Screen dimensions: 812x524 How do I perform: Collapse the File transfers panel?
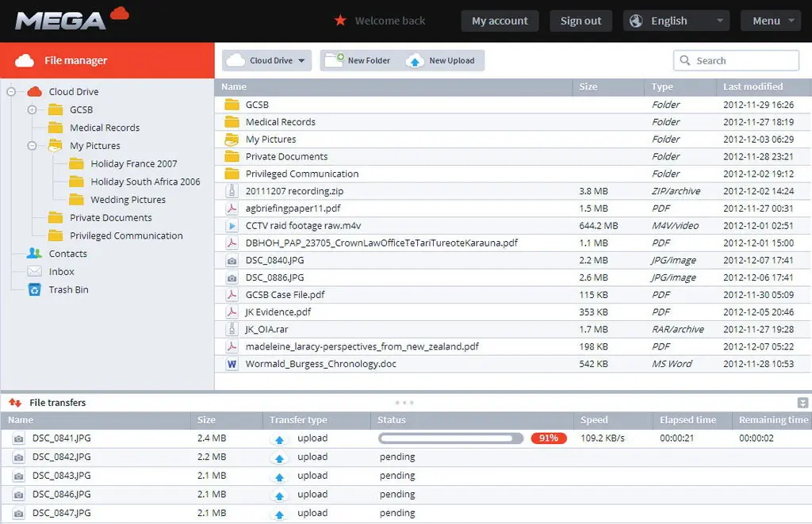tap(802, 402)
